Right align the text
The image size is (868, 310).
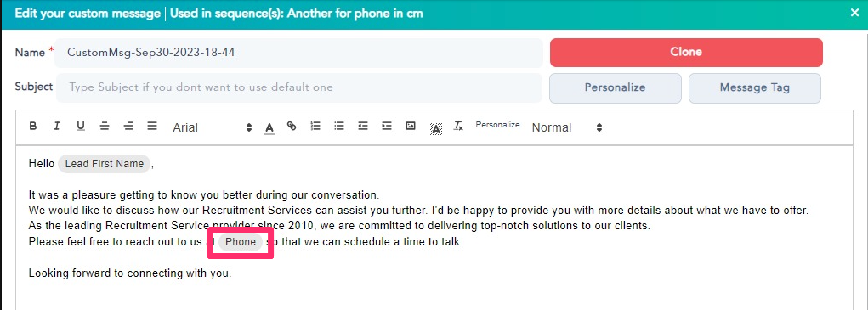[x=128, y=126]
